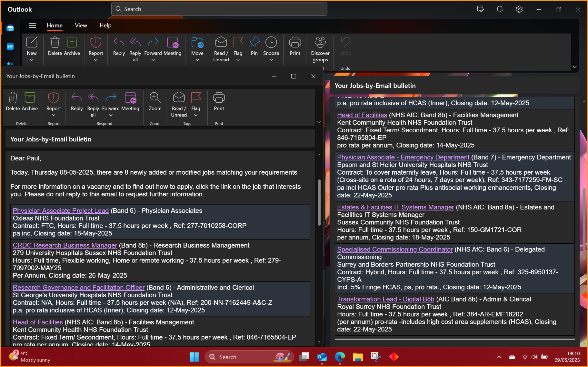Switch to View ribbon tab

(81, 25)
